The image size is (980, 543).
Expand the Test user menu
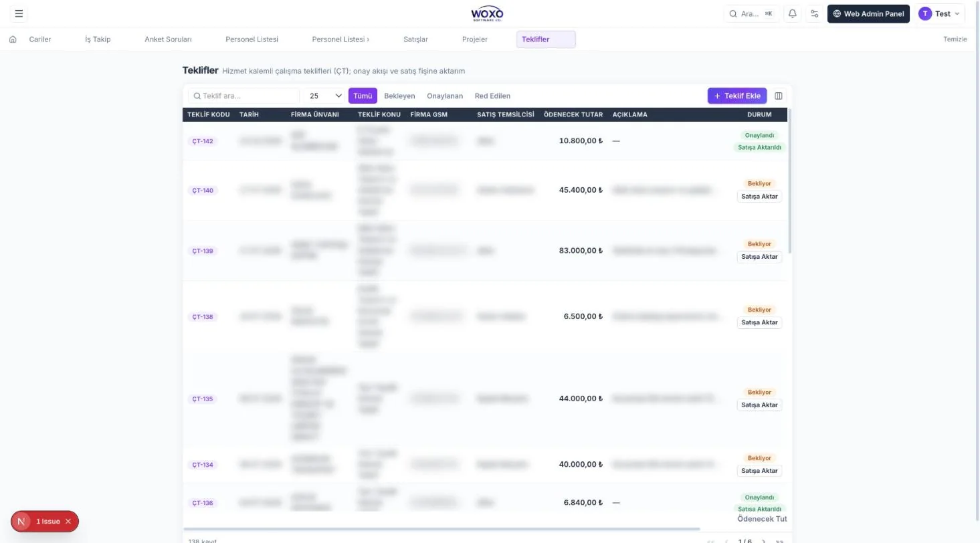click(940, 13)
